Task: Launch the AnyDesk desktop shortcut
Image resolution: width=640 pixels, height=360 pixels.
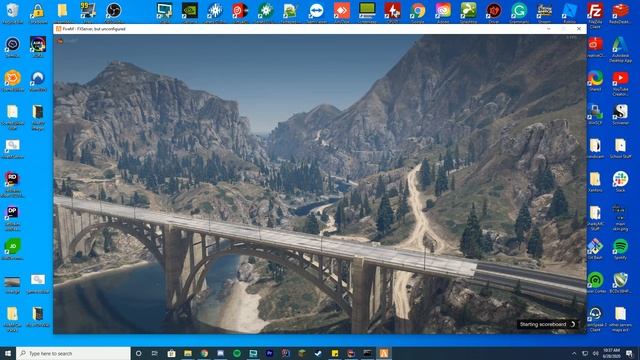Action: [342, 11]
